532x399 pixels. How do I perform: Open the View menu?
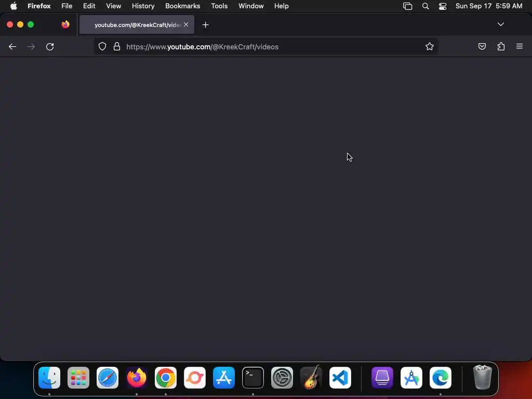click(x=113, y=6)
